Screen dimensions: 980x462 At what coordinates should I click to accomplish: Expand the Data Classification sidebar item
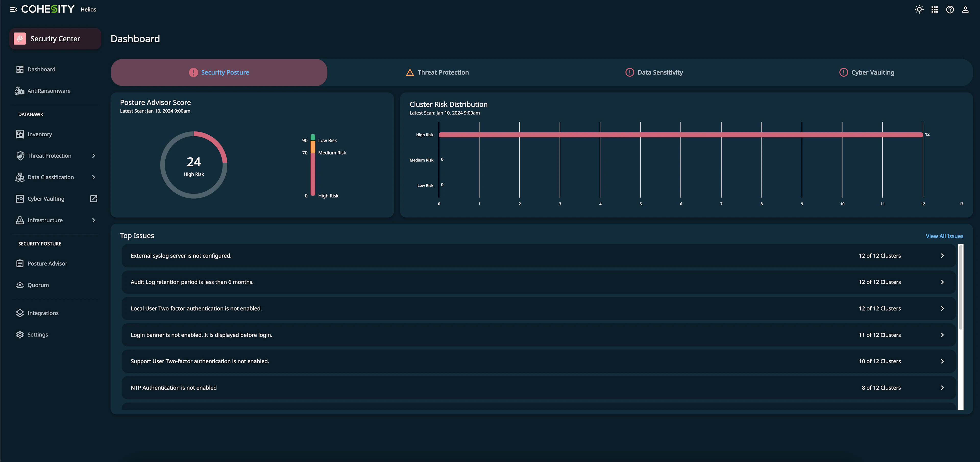click(x=94, y=177)
